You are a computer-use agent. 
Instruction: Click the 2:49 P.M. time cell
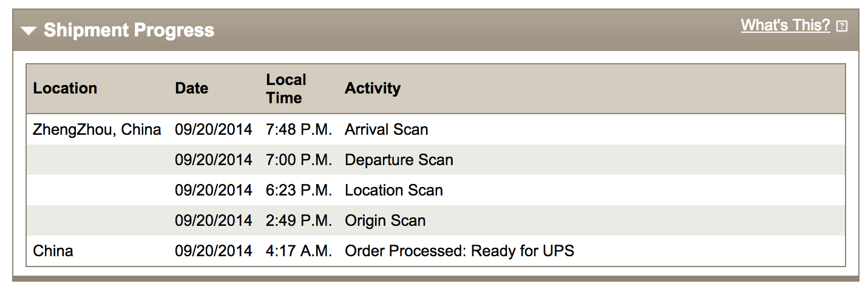point(299,220)
